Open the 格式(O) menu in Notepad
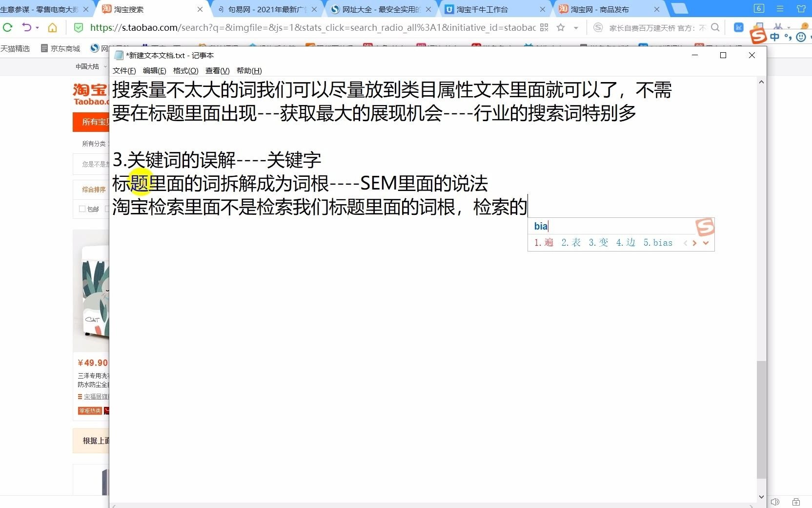The image size is (812, 508). point(185,71)
